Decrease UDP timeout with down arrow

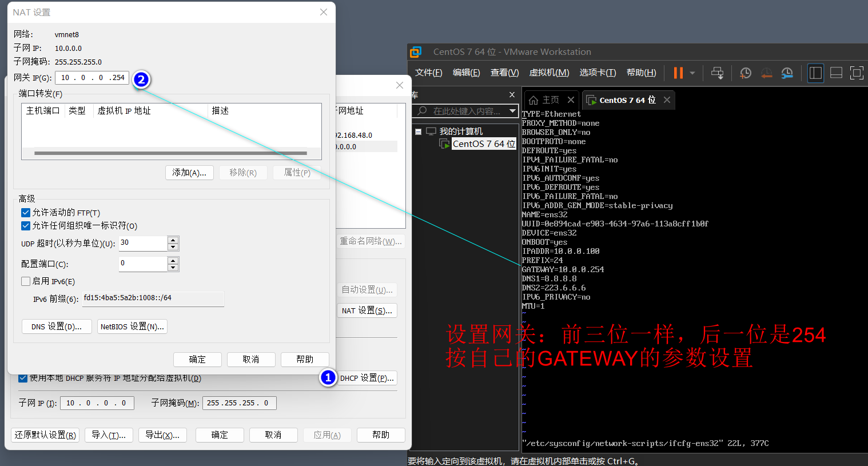pyautogui.click(x=173, y=247)
